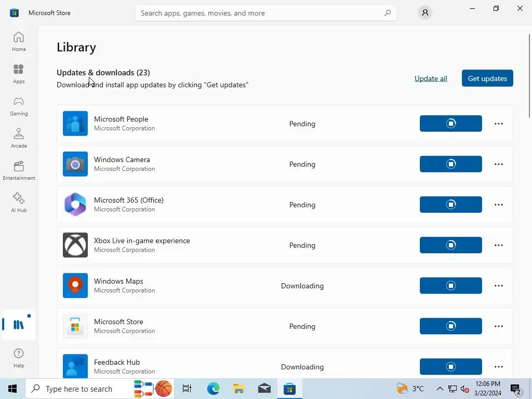Image resolution: width=532 pixels, height=399 pixels.
Task: Open the AI Hub section in sidebar
Action: (x=19, y=203)
